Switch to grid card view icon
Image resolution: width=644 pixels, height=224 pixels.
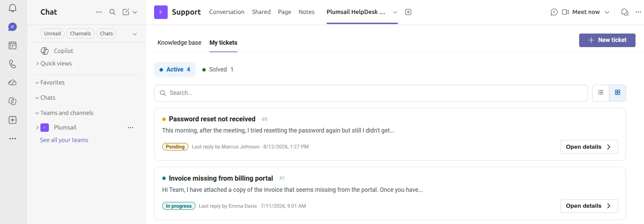pyautogui.click(x=618, y=93)
